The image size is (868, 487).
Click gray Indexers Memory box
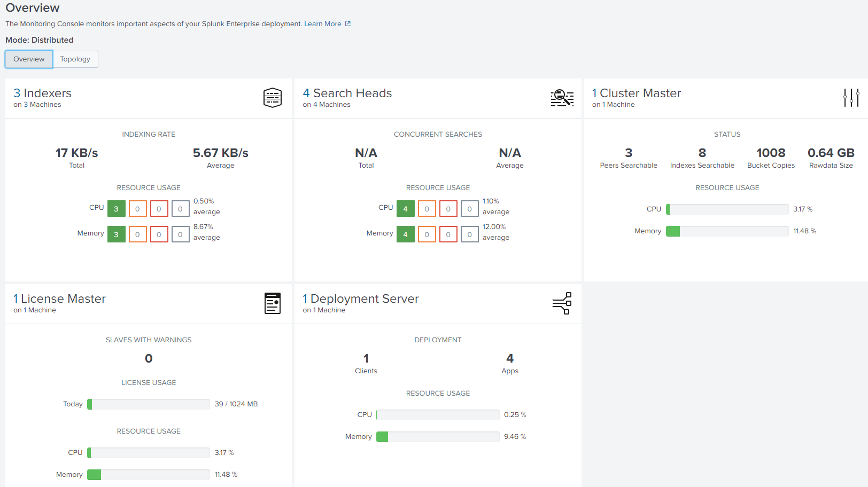click(181, 234)
